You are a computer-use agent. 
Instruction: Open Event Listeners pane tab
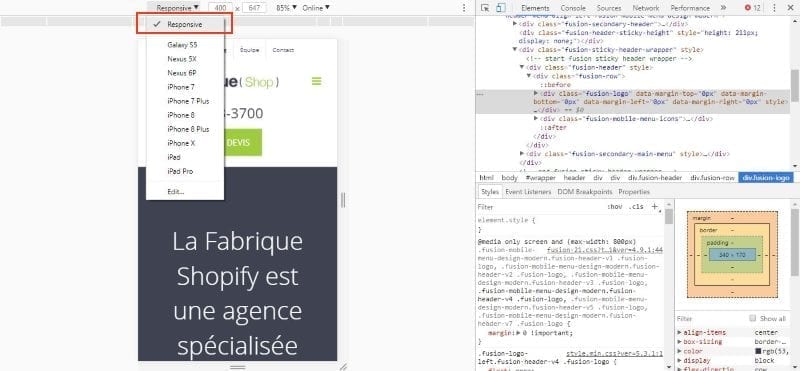[528, 192]
